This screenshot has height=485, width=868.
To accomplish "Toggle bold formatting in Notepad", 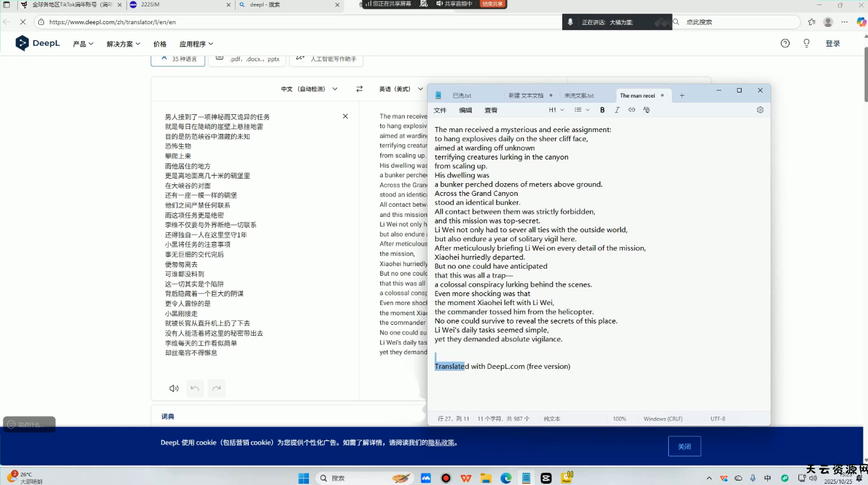I will pyautogui.click(x=602, y=110).
